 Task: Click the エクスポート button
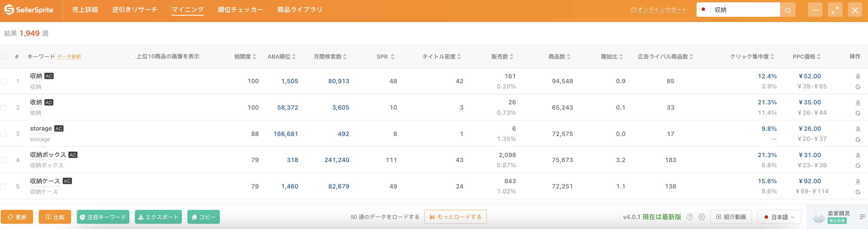158,217
